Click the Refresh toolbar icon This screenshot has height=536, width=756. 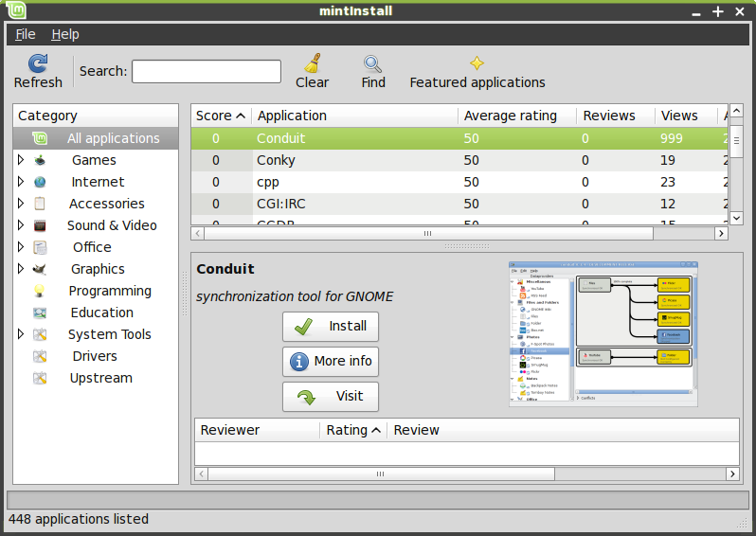tap(38, 63)
